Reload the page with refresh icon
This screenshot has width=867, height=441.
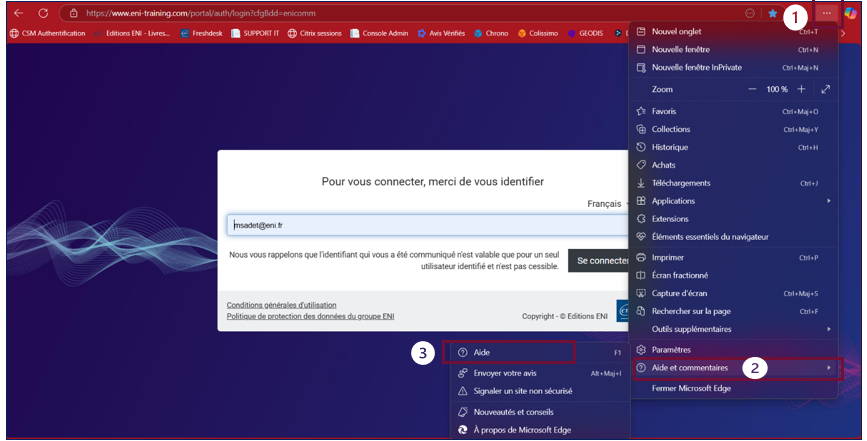(x=43, y=13)
